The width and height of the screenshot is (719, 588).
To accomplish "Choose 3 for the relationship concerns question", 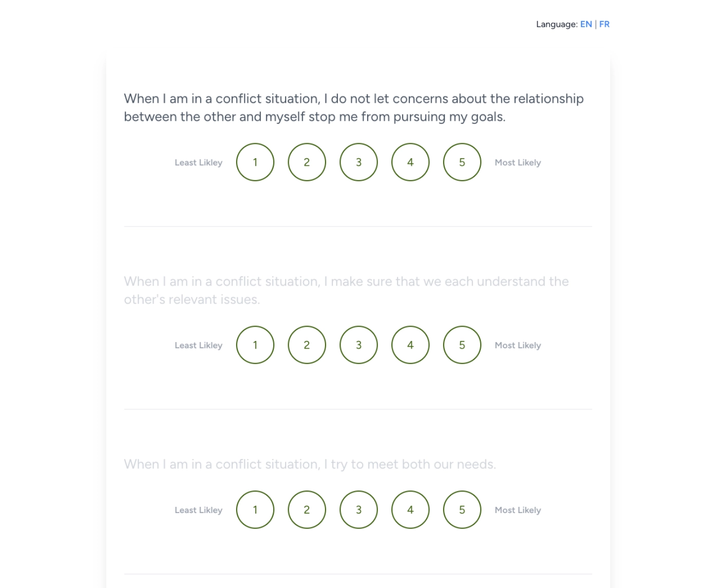I will 358,162.
